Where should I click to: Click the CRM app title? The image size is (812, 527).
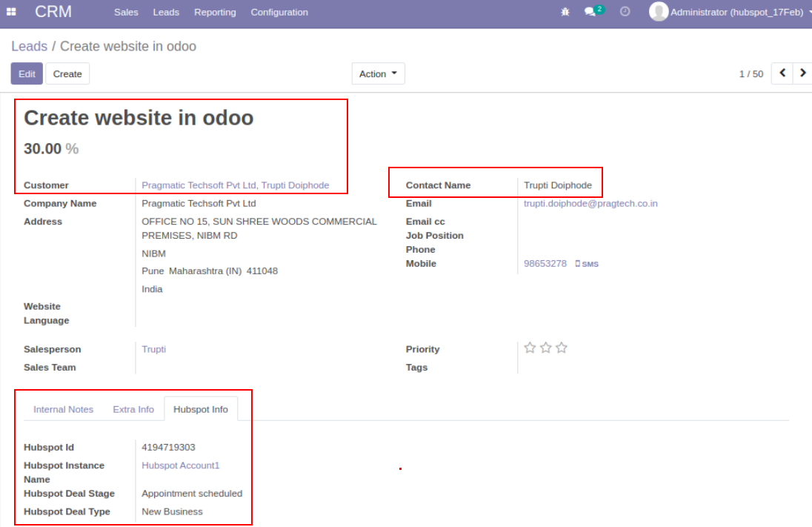point(53,11)
